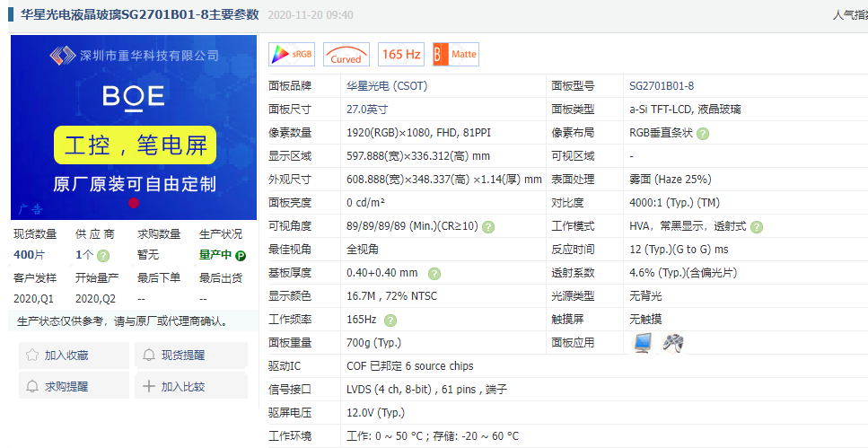Click the 165 Hz refresh rate badge

(x=400, y=54)
